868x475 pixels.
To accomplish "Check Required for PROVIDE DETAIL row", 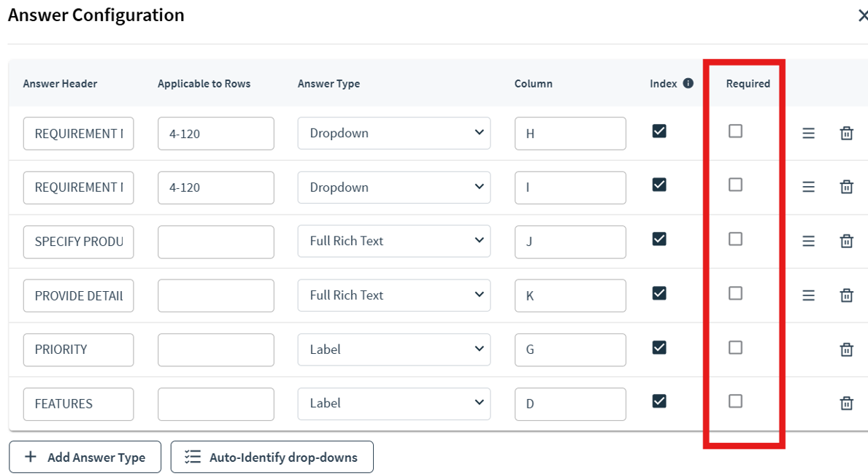I will point(735,293).
